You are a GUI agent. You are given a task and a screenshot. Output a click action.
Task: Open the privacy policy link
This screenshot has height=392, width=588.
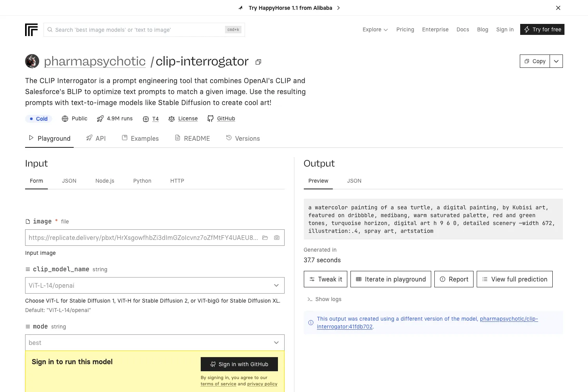tap(262, 384)
